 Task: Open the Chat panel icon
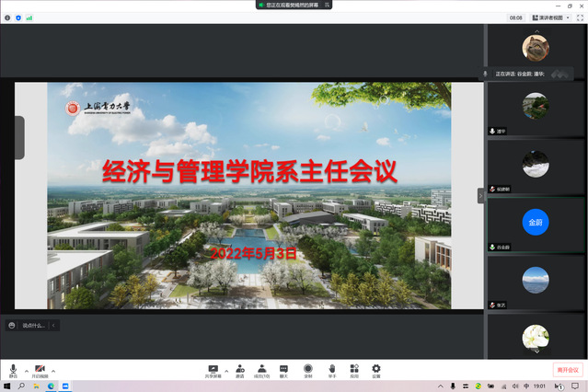[x=284, y=369]
